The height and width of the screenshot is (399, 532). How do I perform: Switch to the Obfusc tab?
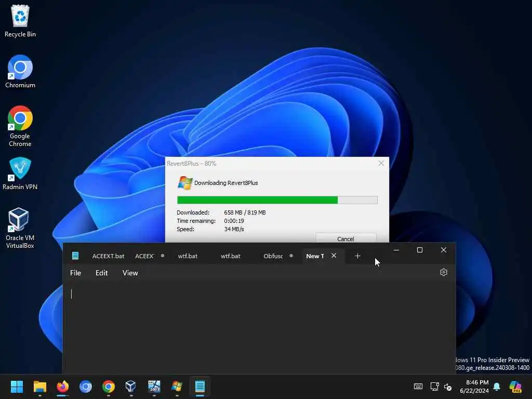pyautogui.click(x=277, y=256)
